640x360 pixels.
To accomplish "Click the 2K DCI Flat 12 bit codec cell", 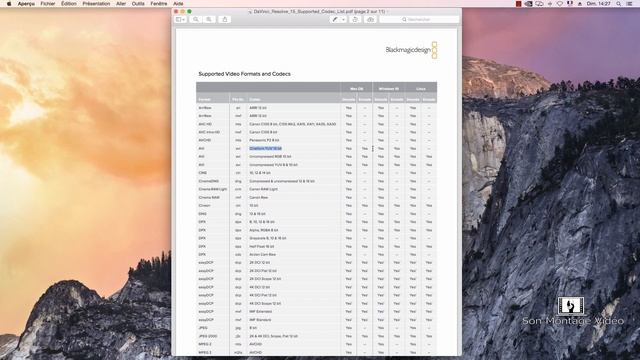I will click(x=263, y=271).
